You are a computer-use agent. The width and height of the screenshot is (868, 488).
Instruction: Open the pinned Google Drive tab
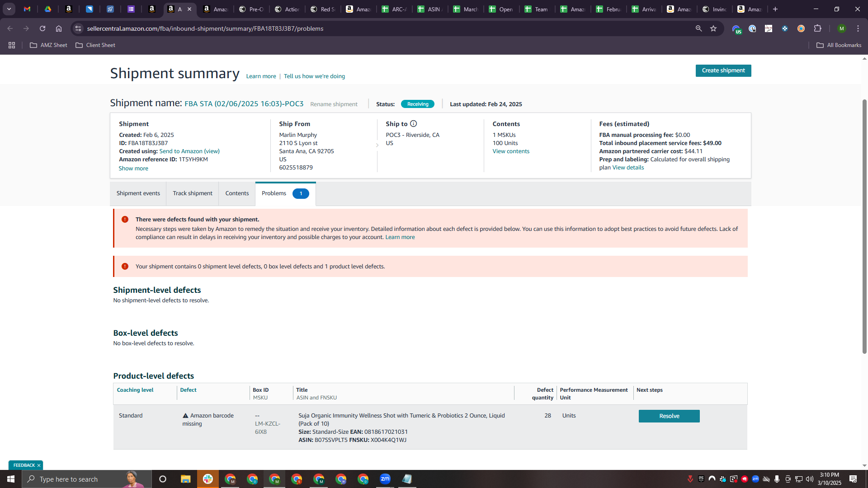click(x=48, y=9)
